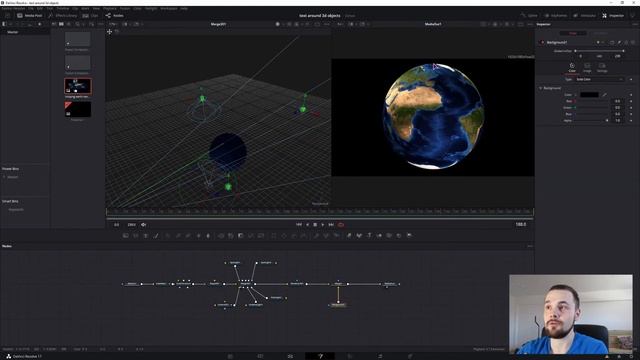Pick a color with the eyedropper icon
Viewport: 640px width, 360px height.
point(604,95)
